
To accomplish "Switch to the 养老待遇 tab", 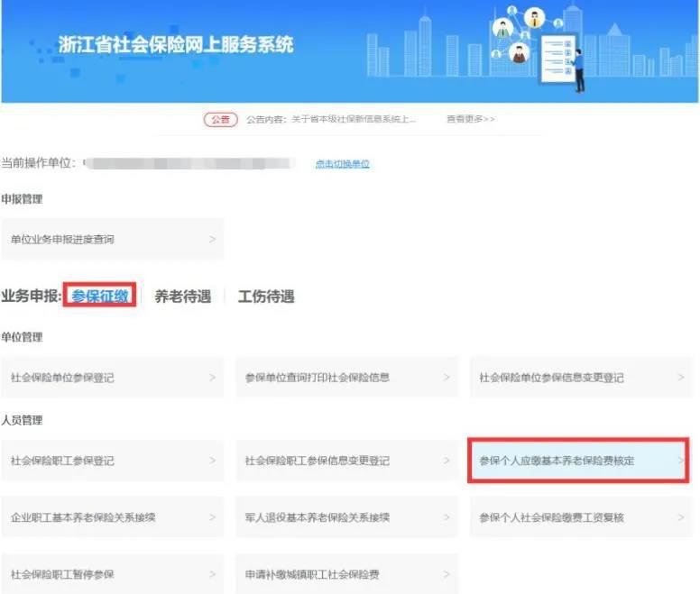I will pyautogui.click(x=182, y=296).
